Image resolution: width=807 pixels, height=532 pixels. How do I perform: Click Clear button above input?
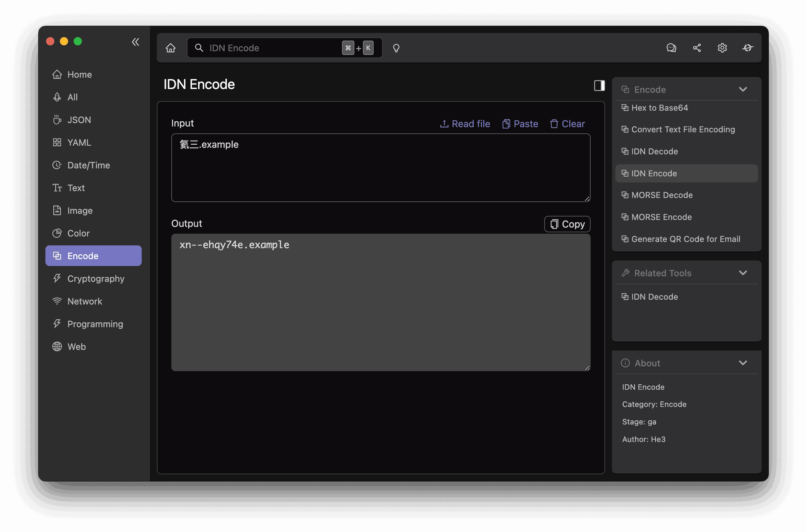(567, 124)
